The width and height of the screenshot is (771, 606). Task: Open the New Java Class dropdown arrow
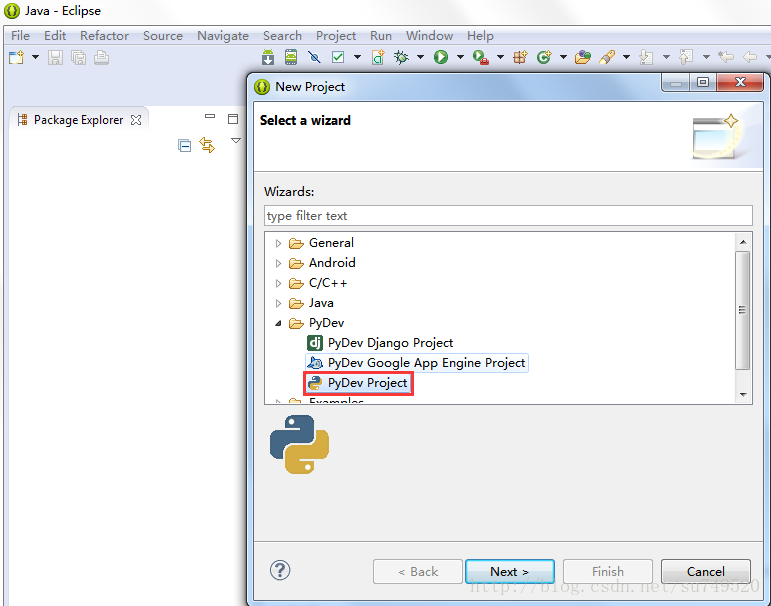(x=563, y=58)
